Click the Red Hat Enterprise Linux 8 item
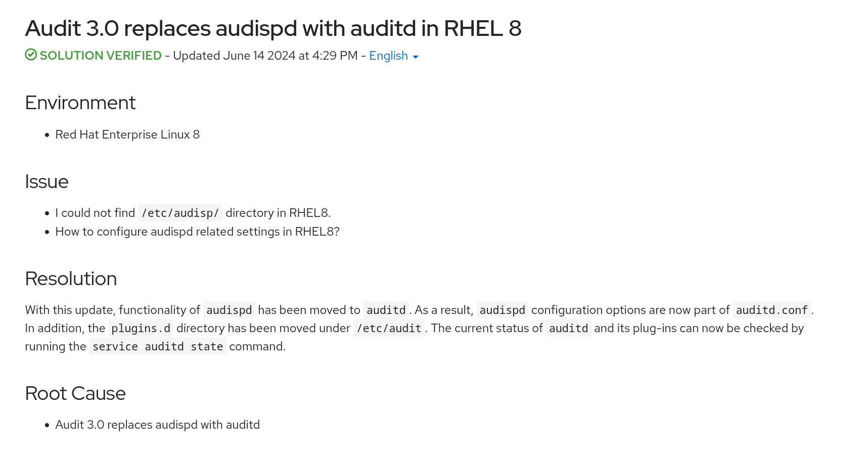The image size is (868, 454). pos(127,134)
